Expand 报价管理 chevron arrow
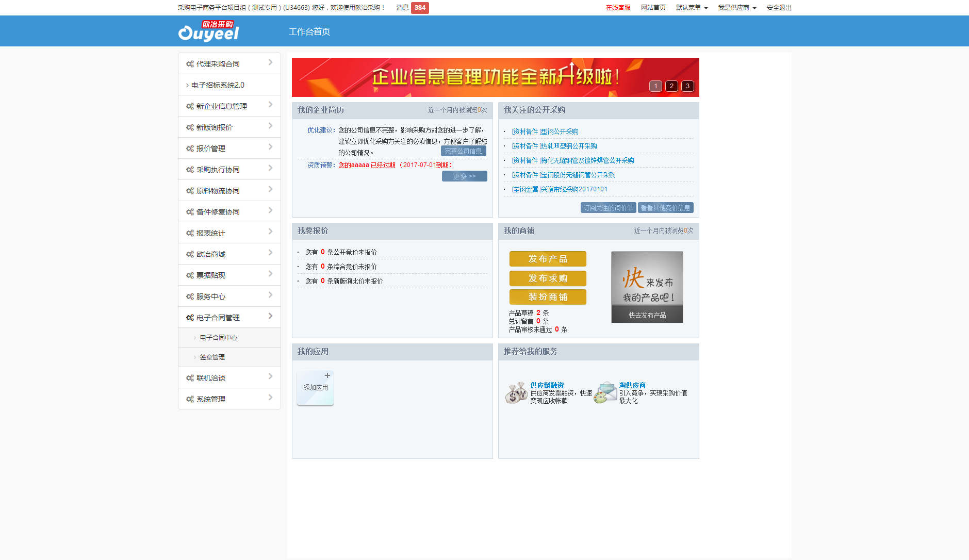 click(x=270, y=147)
